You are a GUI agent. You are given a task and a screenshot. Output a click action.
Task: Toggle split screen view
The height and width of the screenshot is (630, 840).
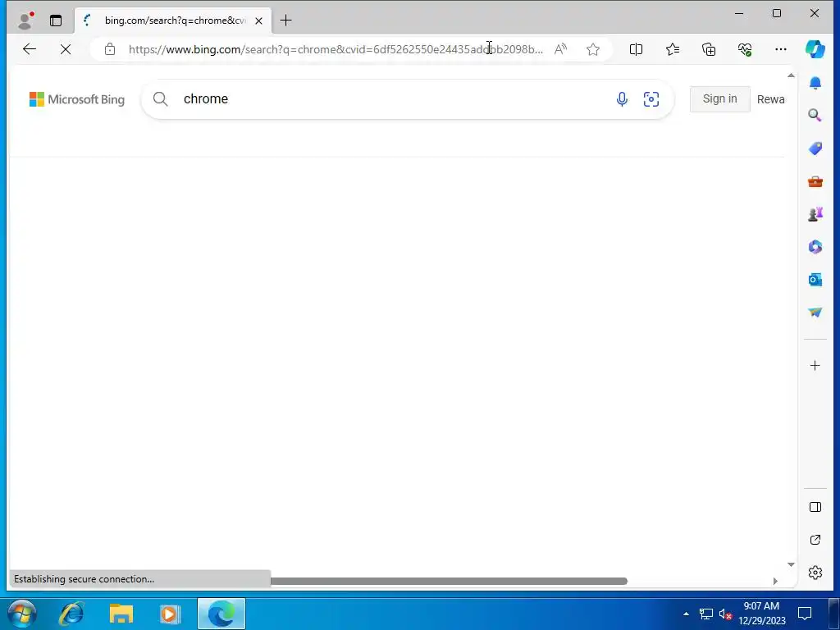[x=636, y=49]
